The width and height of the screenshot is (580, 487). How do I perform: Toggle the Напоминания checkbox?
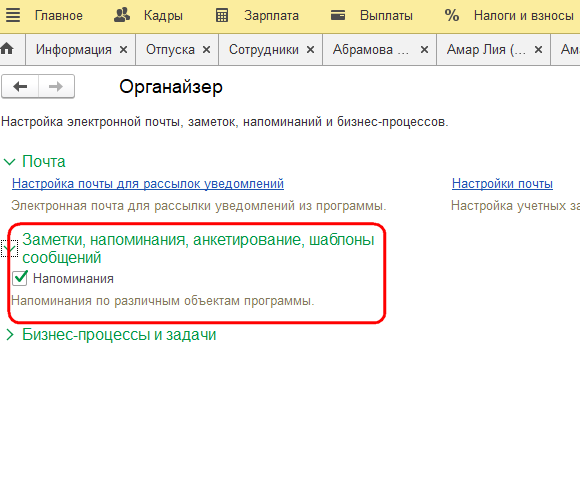pos(20,278)
